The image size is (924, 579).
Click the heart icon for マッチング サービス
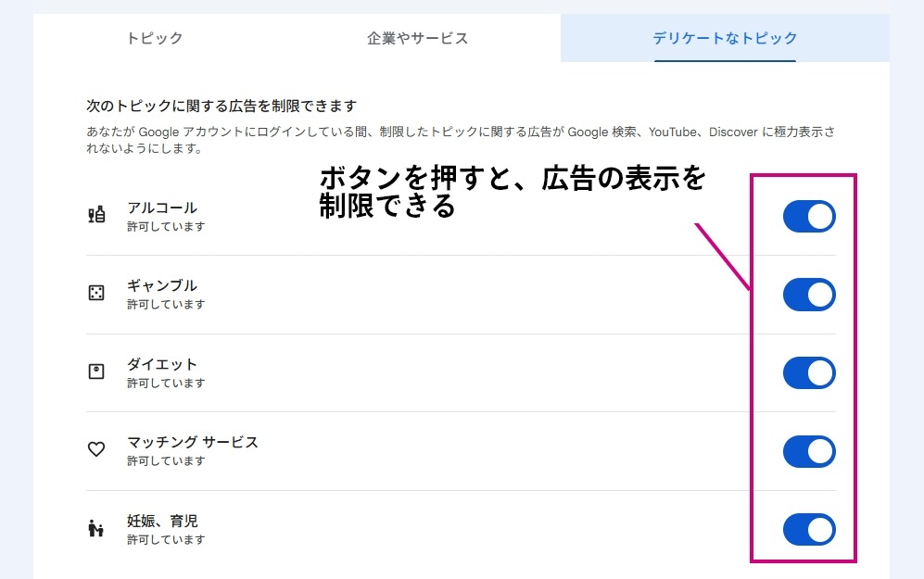pyautogui.click(x=96, y=450)
